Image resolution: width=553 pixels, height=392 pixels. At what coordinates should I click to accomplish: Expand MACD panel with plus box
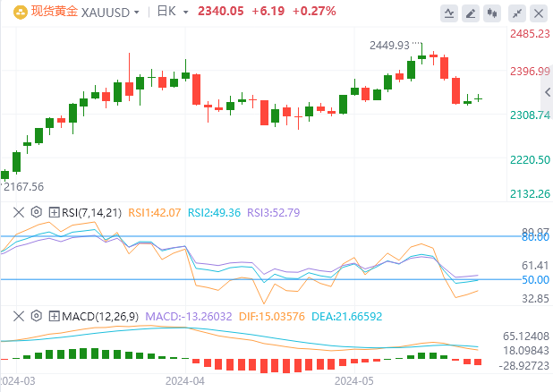[x=54, y=316]
